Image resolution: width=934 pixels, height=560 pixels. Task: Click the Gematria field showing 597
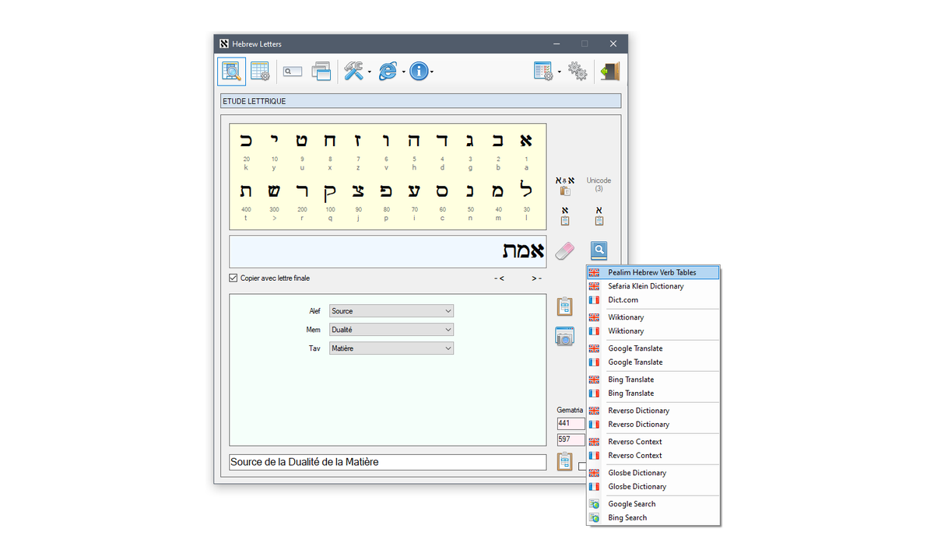coord(571,439)
